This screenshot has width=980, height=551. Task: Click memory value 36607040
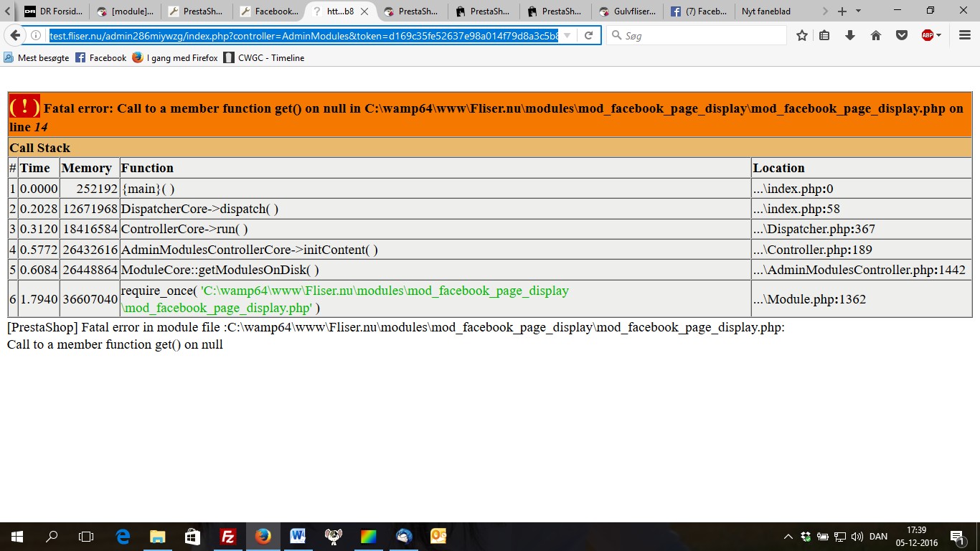pyautogui.click(x=90, y=299)
